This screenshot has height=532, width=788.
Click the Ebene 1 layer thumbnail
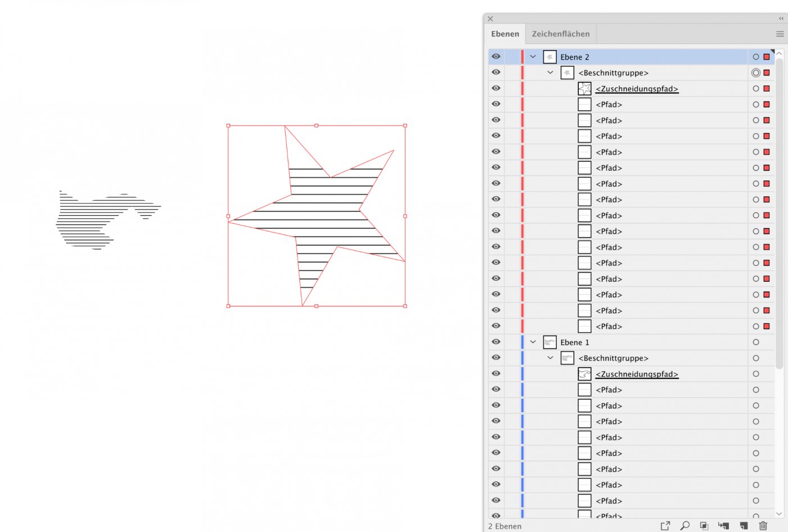point(550,342)
